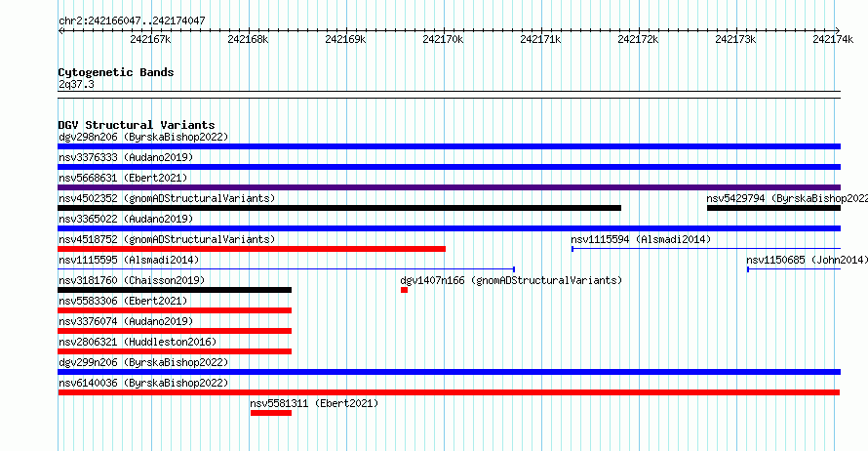The width and height of the screenshot is (868, 451).
Task: Select the blue bar under dgv298n206
Action: (449, 146)
